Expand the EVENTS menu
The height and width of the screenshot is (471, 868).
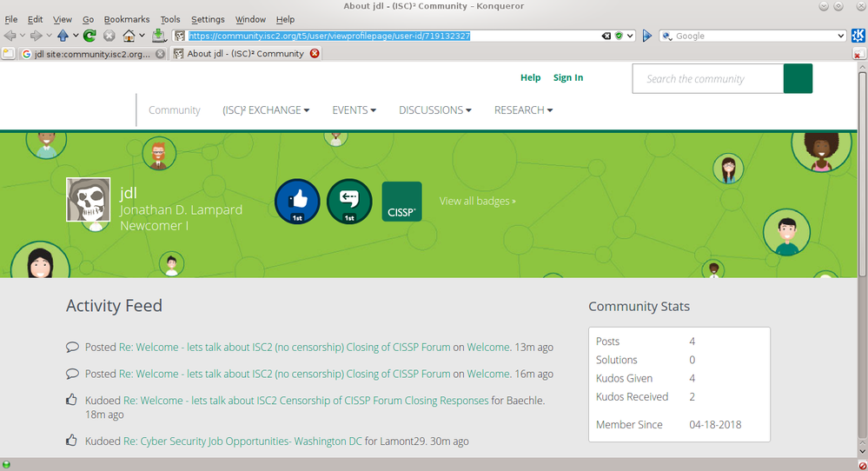click(354, 110)
